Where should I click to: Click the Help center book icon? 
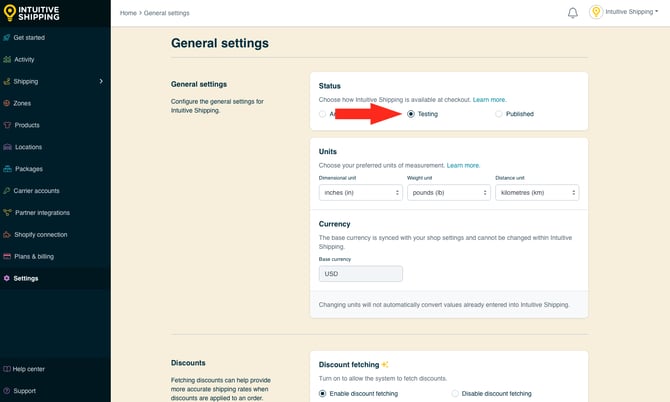pyautogui.click(x=6, y=369)
